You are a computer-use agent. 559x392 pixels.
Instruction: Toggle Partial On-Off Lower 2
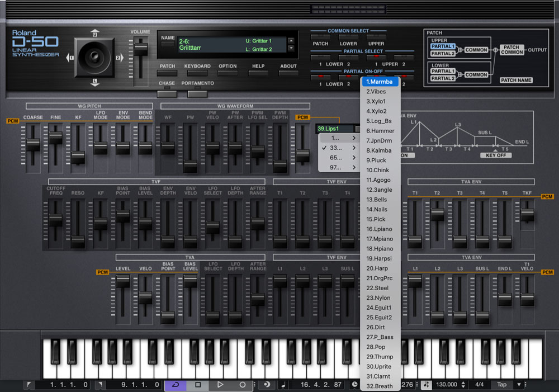pos(348,77)
